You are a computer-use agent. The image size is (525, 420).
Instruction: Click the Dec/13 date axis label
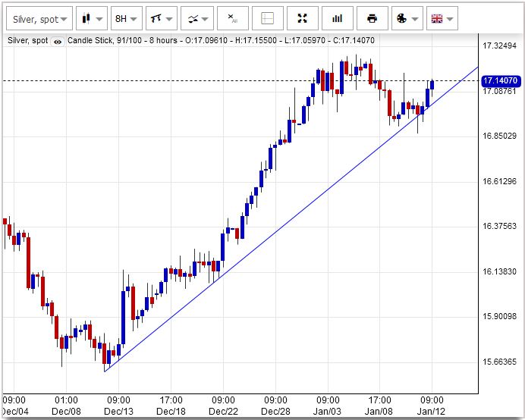(x=118, y=412)
